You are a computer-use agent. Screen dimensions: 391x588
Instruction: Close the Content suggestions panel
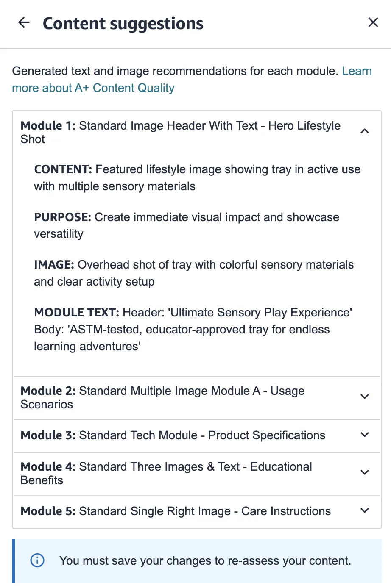pos(373,22)
